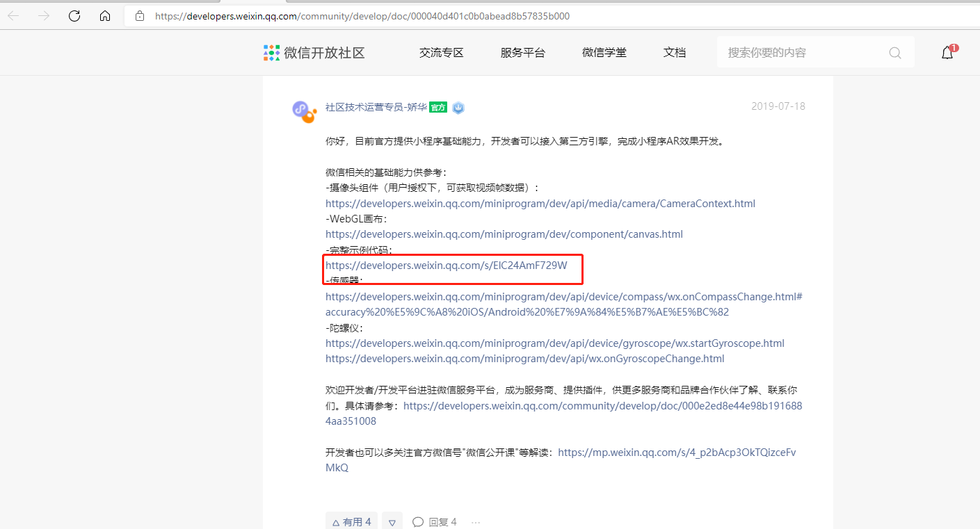
Task: Open the three-dot more options
Action: pos(476,522)
